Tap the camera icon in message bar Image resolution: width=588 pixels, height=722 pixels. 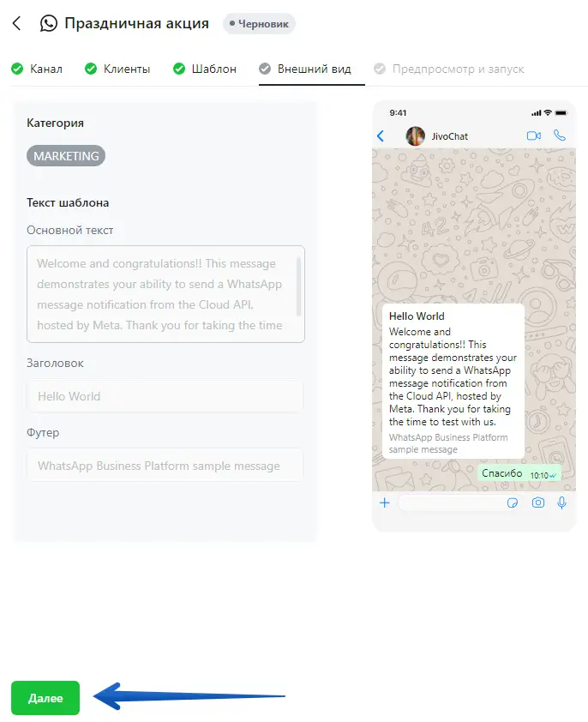coord(537,502)
